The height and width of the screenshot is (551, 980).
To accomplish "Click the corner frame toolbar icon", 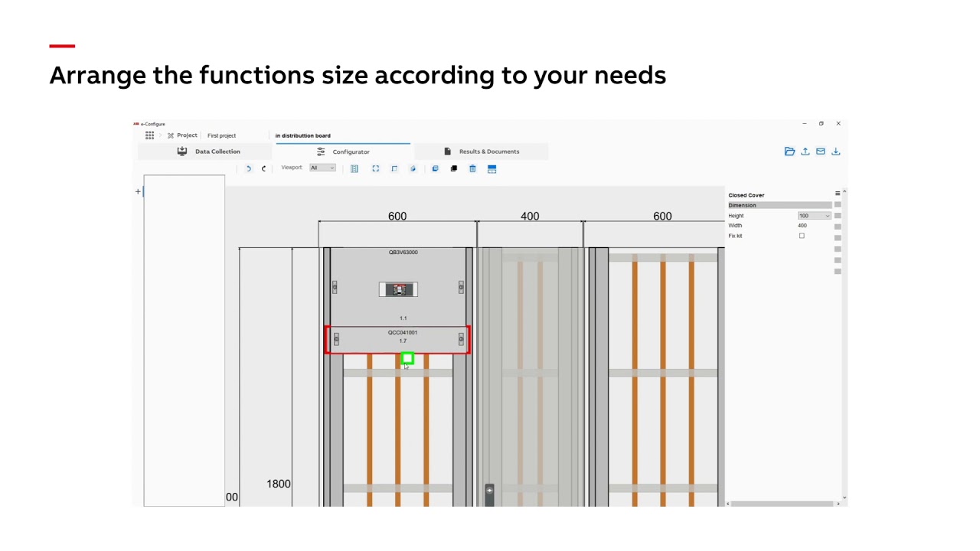I will (394, 168).
